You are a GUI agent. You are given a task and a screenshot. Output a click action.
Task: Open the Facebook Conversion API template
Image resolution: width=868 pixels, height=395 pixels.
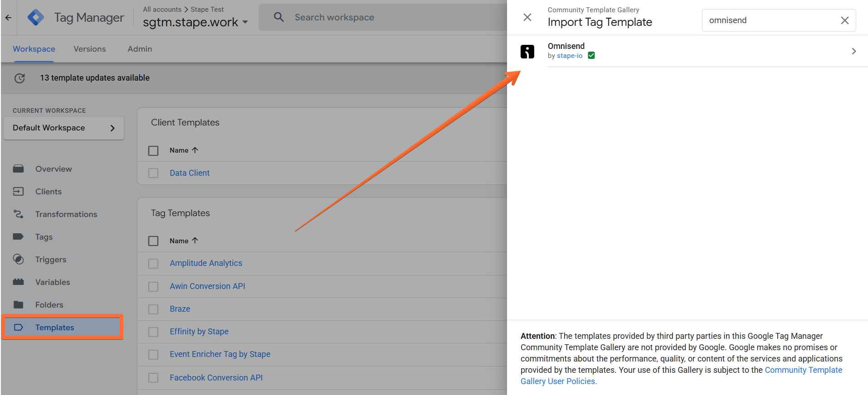click(x=216, y=378)
